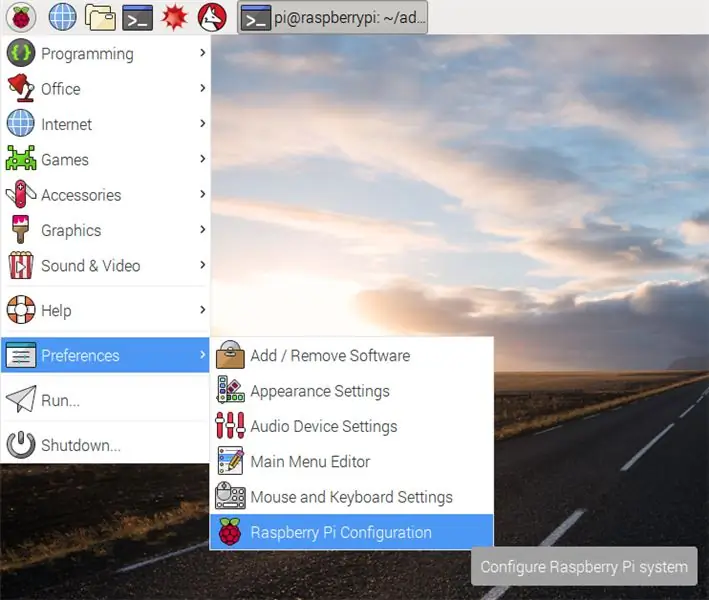This screenshot has width=709, height=600.
Task: Select the Preferences menu entry
Action: [105, 355]
